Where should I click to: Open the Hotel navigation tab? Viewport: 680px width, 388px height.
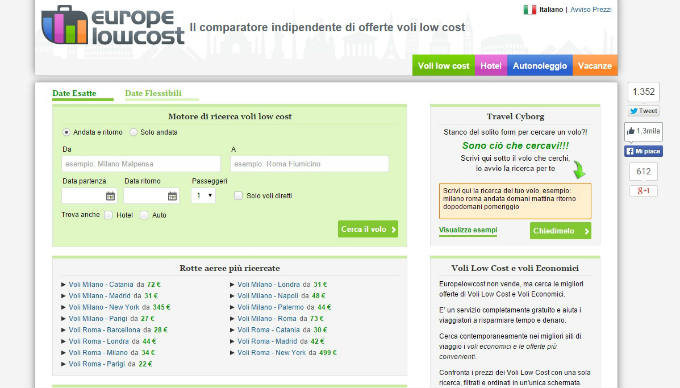coord(491,65)
